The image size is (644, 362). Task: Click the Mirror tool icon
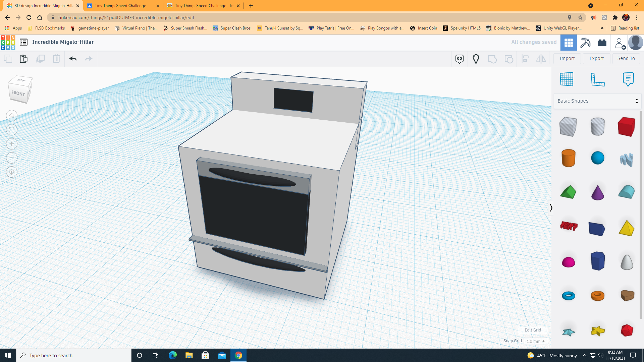coord(541,59)
